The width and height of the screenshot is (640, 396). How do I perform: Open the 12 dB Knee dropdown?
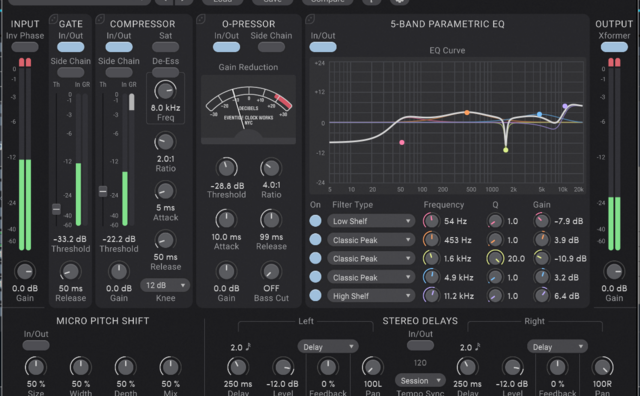pos(165,285)
